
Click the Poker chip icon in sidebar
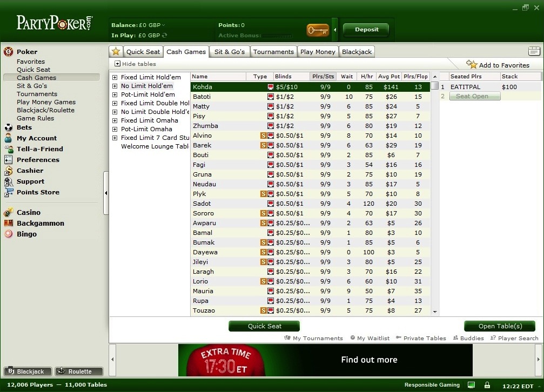pyautogui.click(x=8, y=52)
